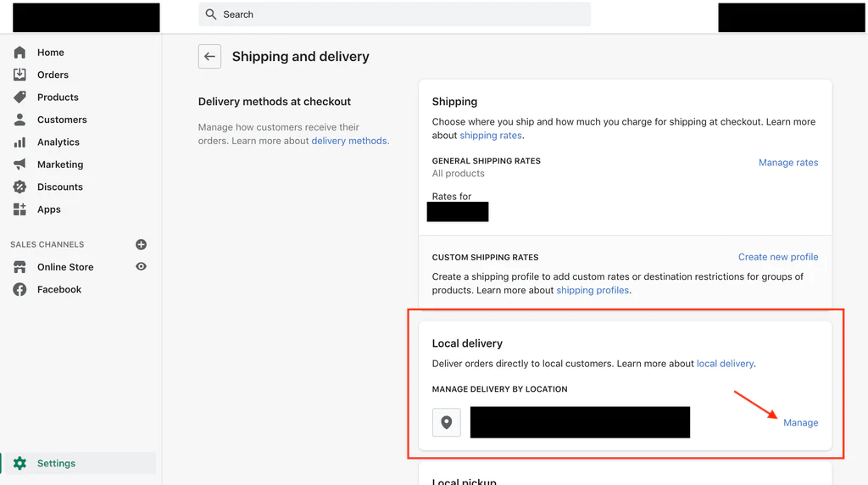Open the delivery methods help link
Image resolution: width=868 pixels, height=485 pixels.
click(348, 141)
